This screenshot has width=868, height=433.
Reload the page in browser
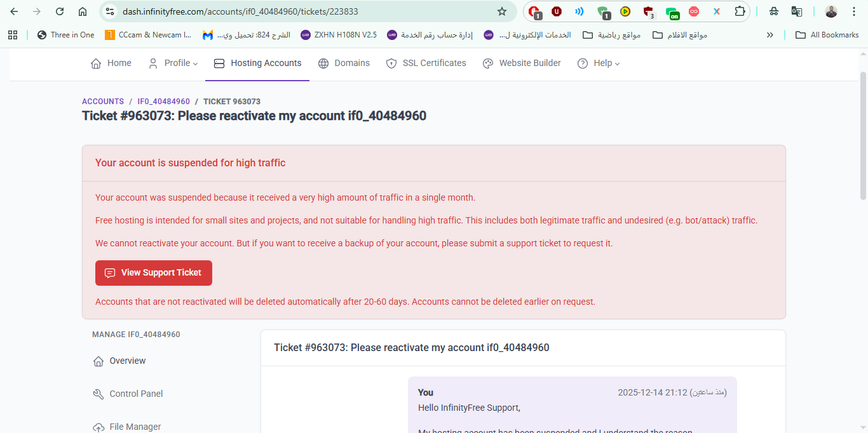click(x=60, y=11)
